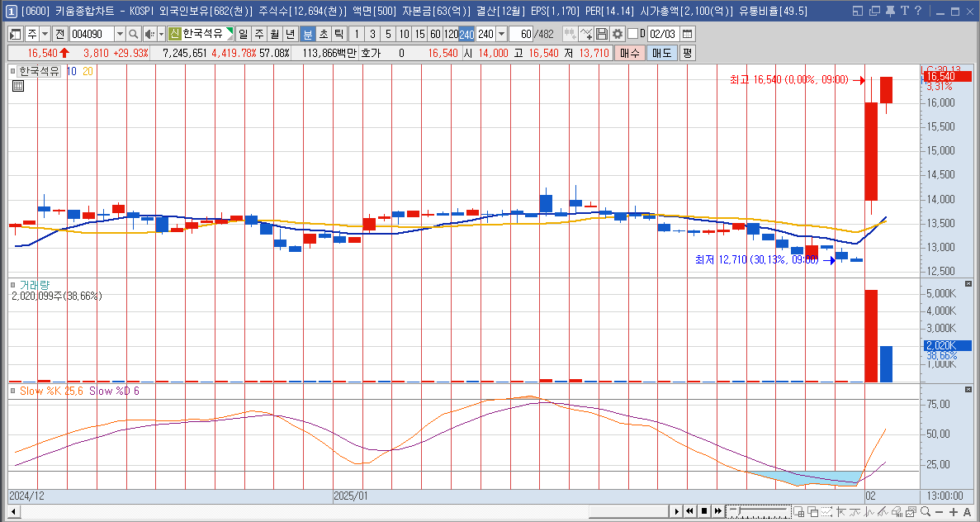This screenshot has width=980, height=522.
Task: Click the 매도 sell button
Action: coord(661,53)
